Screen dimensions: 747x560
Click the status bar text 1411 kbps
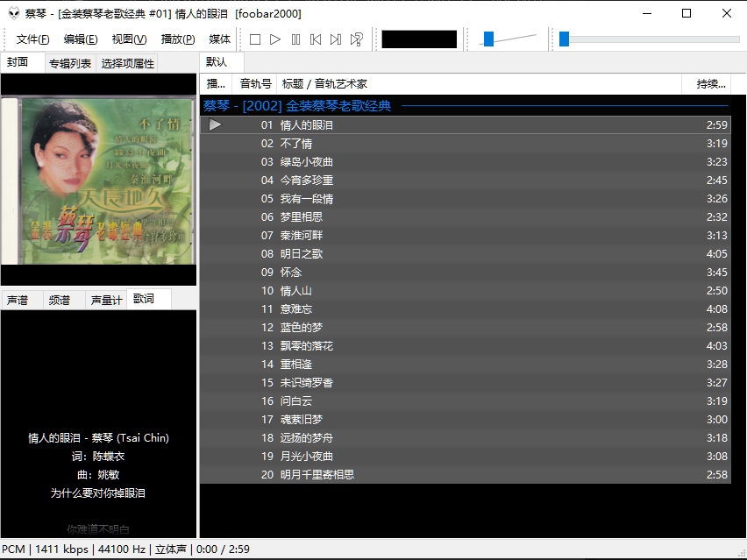[x=62, y=549]
